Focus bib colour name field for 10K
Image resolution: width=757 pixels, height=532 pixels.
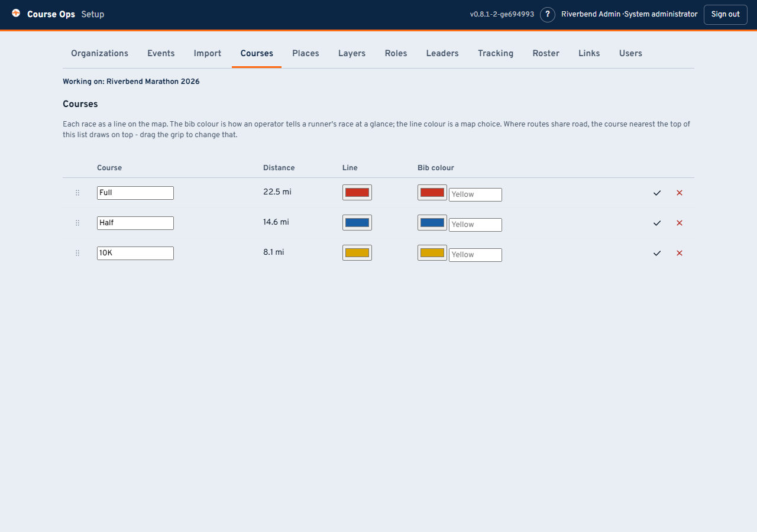pyautogui.click(x=475, y=255)
